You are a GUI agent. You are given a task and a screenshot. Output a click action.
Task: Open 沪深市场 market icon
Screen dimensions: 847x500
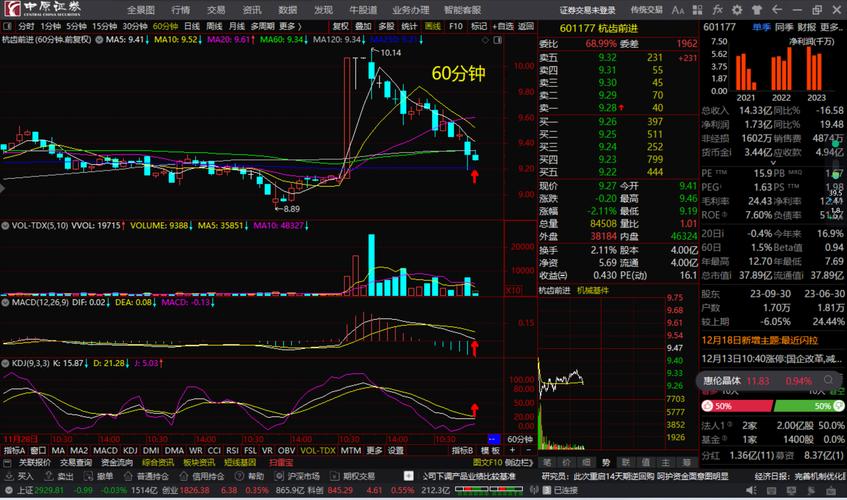pyautogui.click(x=279, y=476)
